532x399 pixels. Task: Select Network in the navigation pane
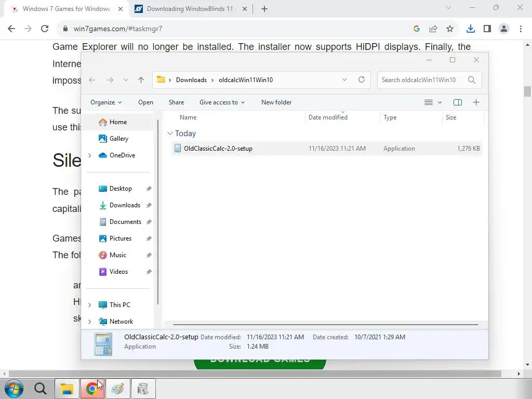click(121, 322)
